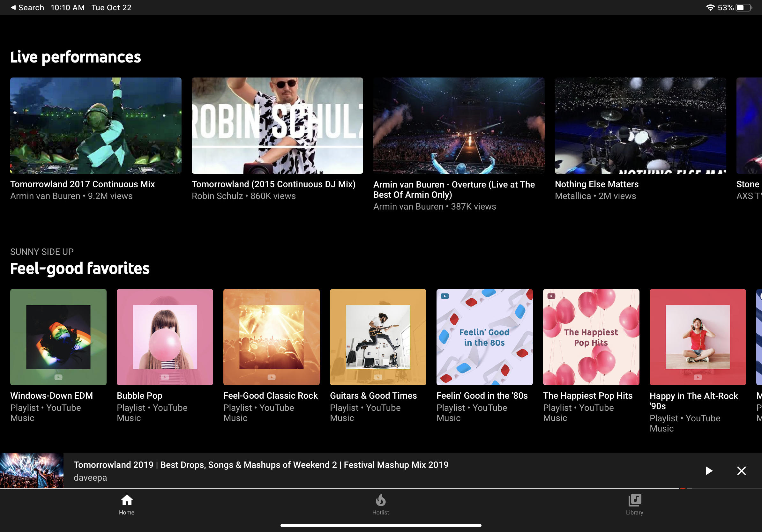Tap the Home tab icon

[x=126, y=500]
